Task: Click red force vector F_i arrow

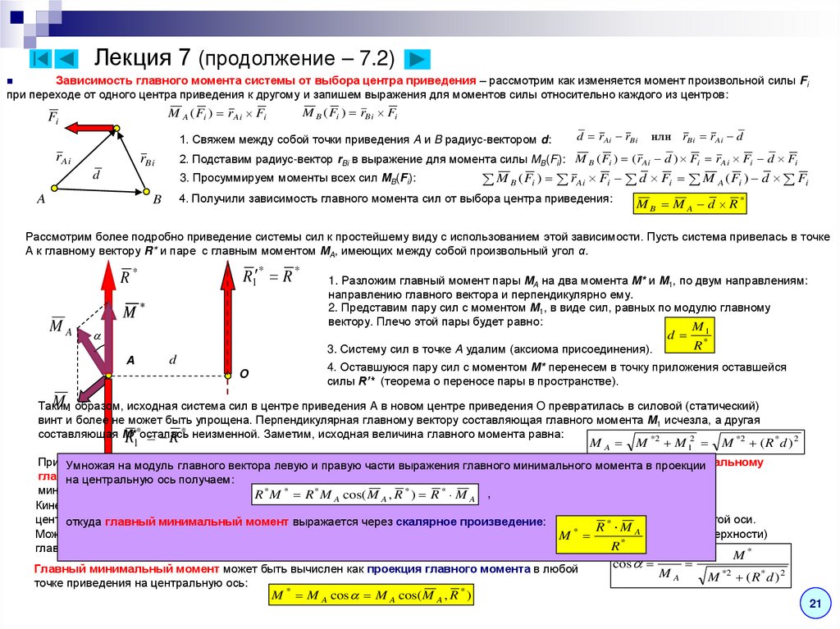Action: (x=90, y=128)
